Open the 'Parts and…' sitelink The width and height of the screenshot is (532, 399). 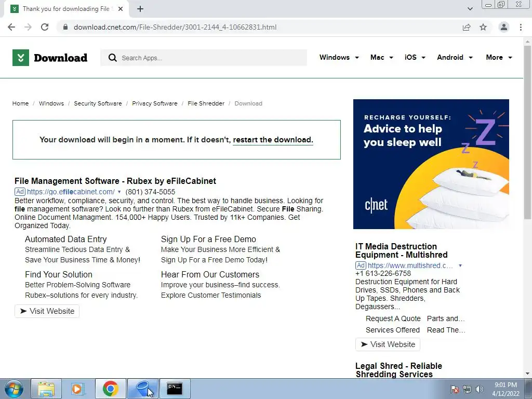pyautogui.click(x=446, y=318)
